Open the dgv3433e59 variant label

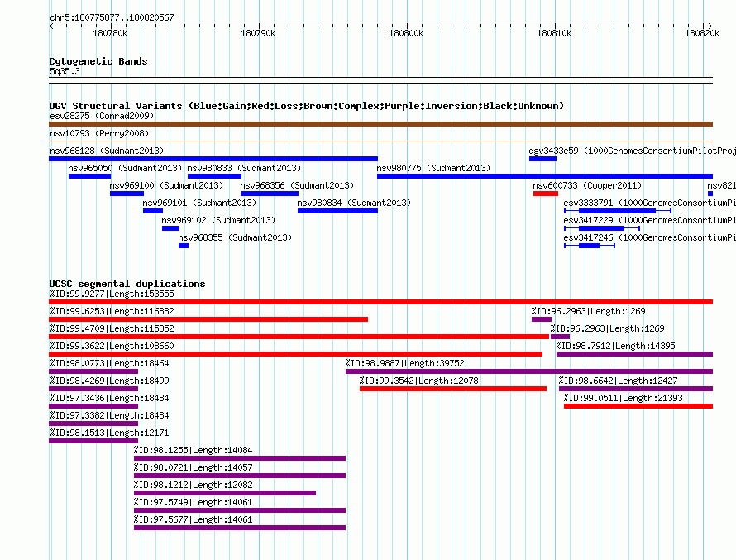632,151
